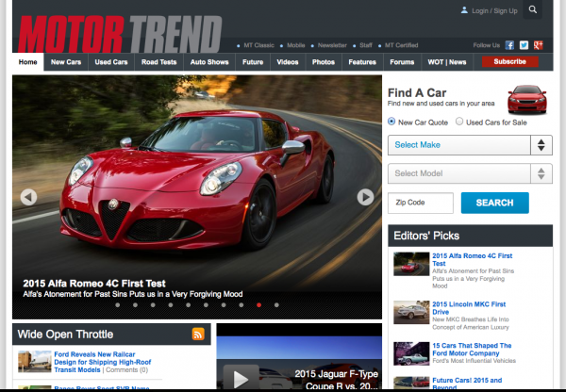Open Ford Reveals New Railcar Design article
The width and height of the screenshot is (566, 392).
pos(103,362)
